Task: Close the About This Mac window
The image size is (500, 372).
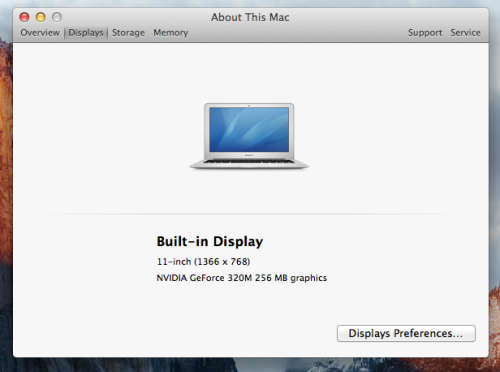Action: (24, 17)
